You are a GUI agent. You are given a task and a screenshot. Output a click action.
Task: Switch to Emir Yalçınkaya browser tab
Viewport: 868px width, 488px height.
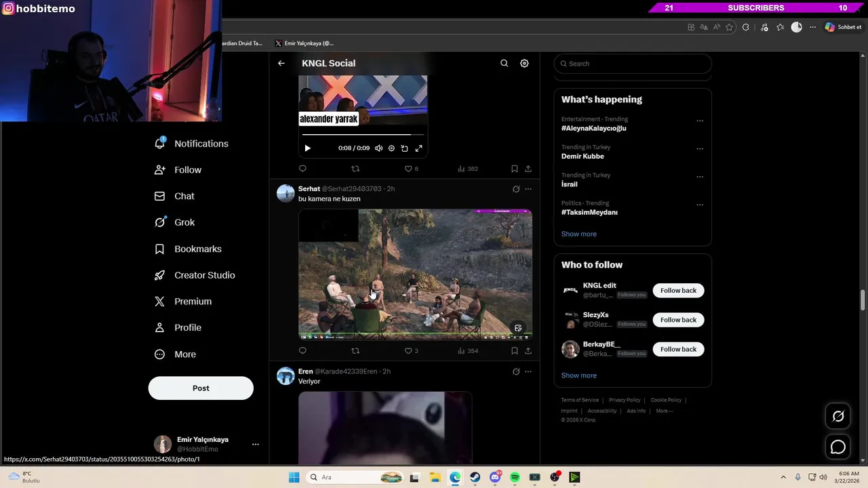[x=305, y=43]
